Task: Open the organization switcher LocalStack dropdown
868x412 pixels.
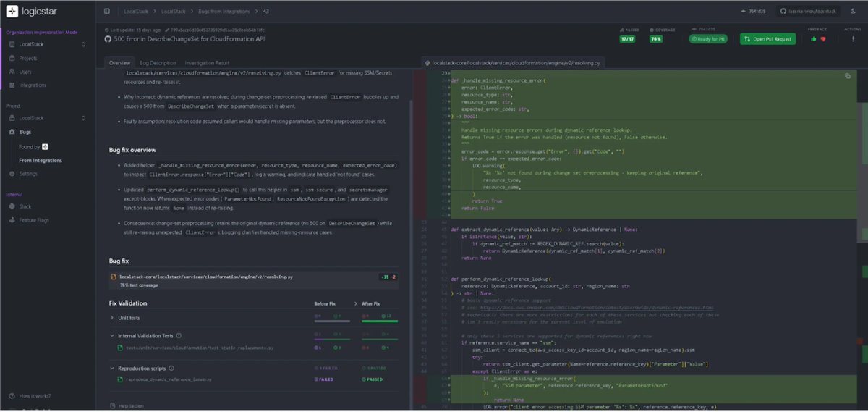Action: tap(47, 45)
